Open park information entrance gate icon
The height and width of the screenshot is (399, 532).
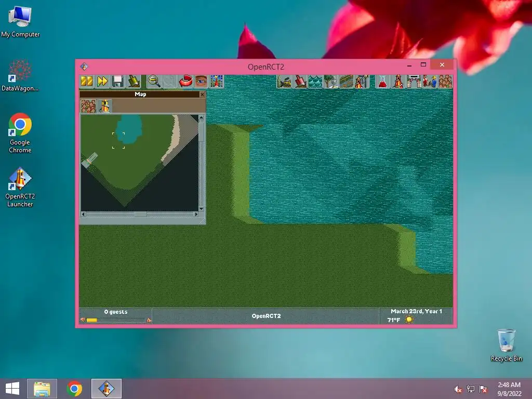point(414,82)
